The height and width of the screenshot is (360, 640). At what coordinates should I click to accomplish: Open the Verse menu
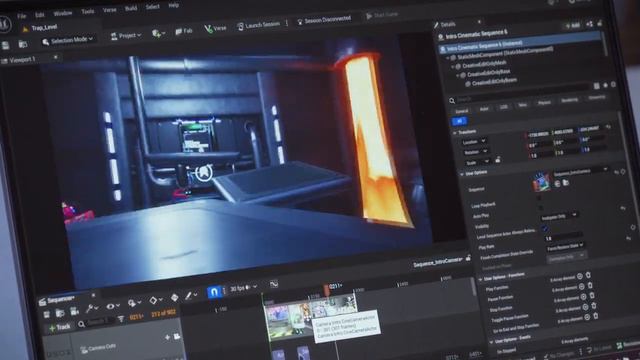[109, 9]
